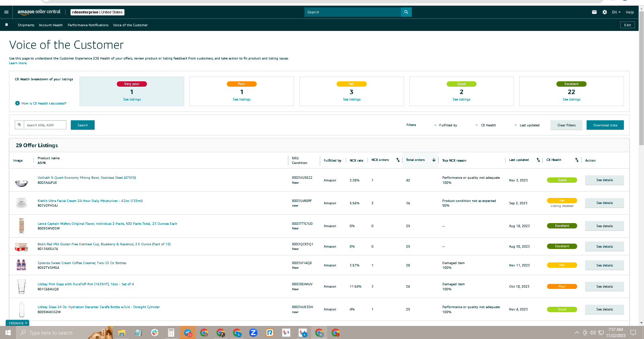Open Slack from the taskbar
Viewport: 644px width, 339px height.
pos(154,333)
